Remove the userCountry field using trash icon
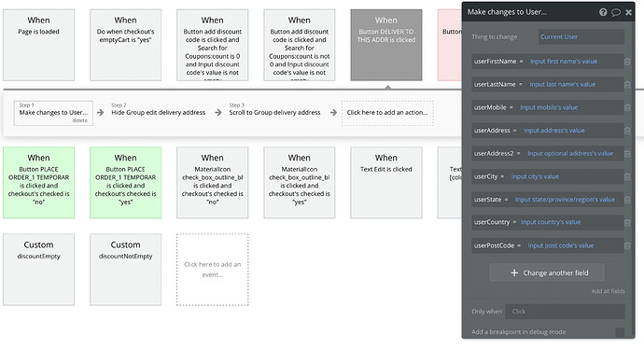Screen dimensions: 644x349 (x=627, y=222)
